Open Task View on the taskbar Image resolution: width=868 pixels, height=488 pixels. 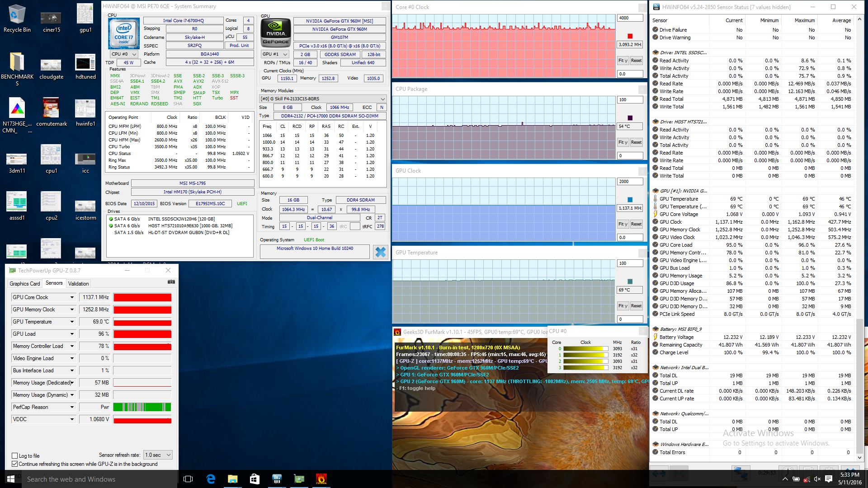(188, 479)
